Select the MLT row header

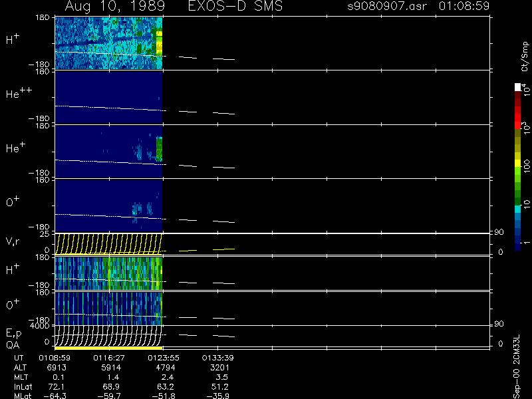(21, 377)
